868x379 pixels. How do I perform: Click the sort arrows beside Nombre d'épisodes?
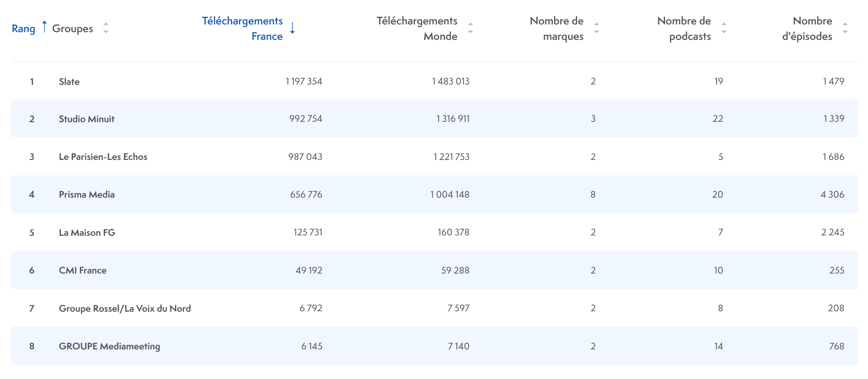click(x=845, y=28)
